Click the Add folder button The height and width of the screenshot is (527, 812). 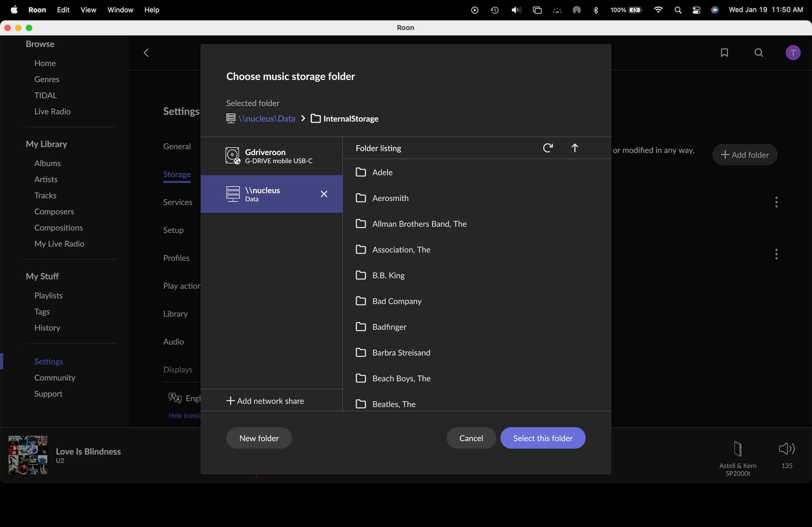click(x=745, y=155)
